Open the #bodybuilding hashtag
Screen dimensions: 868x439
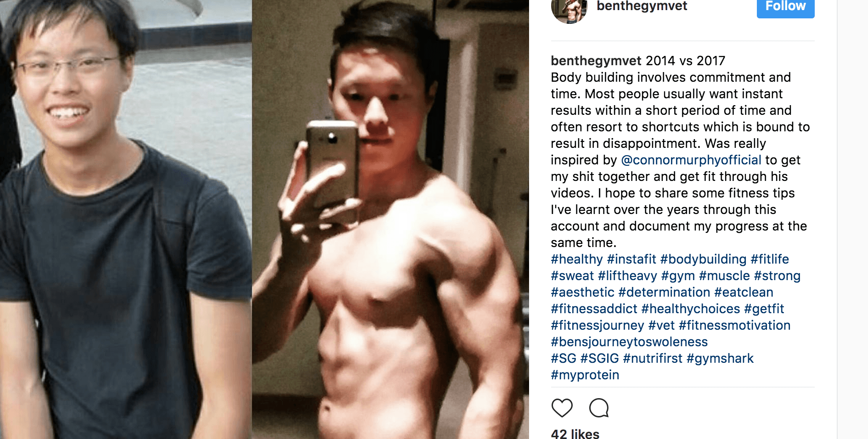[x=703, y=259]
